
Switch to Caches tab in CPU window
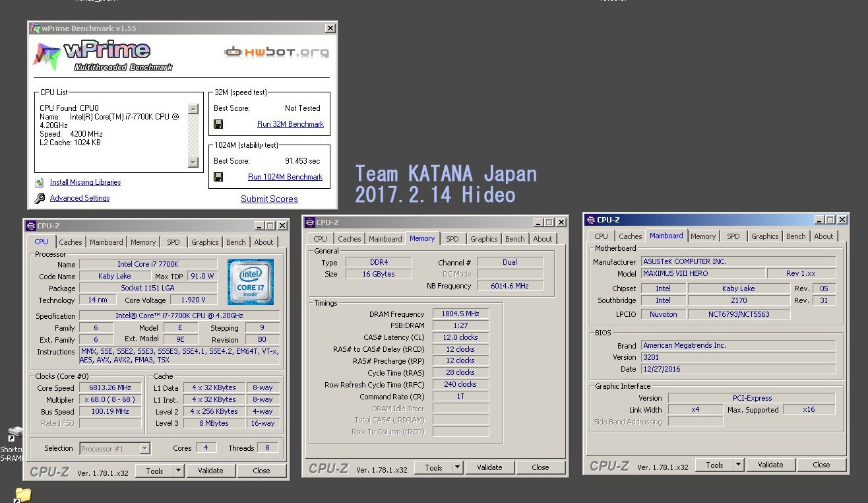point(71,242)
